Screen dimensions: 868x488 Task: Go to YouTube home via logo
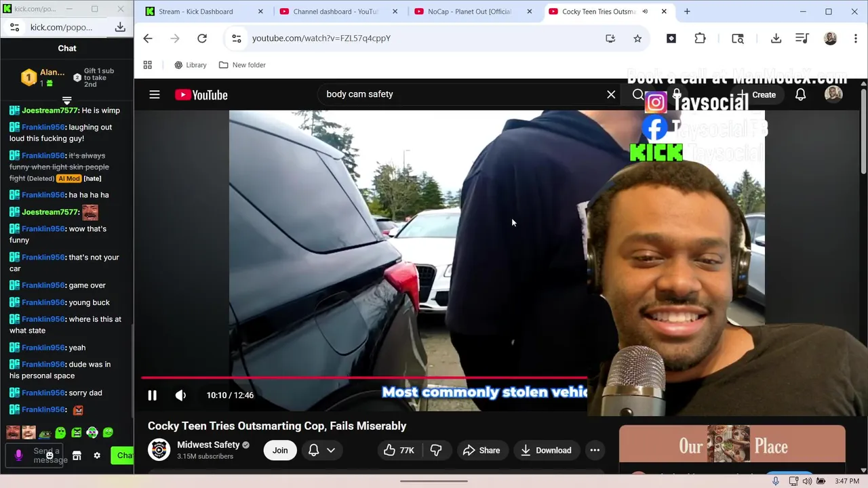(201, 95)
